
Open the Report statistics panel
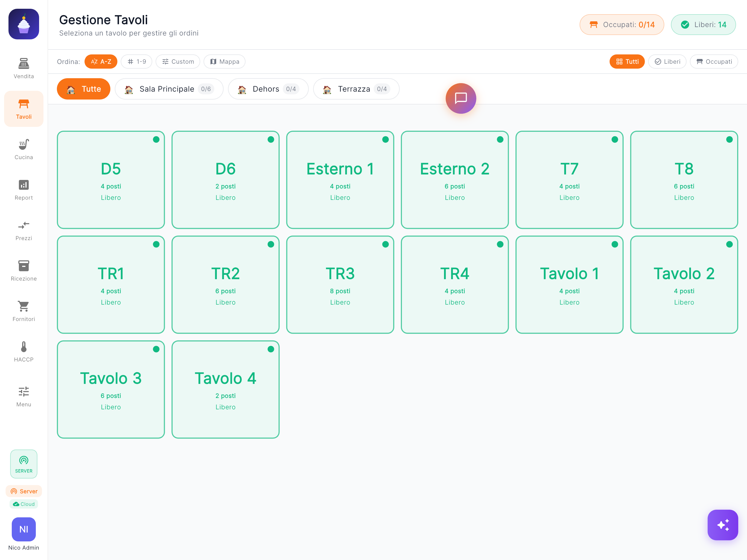23,189
